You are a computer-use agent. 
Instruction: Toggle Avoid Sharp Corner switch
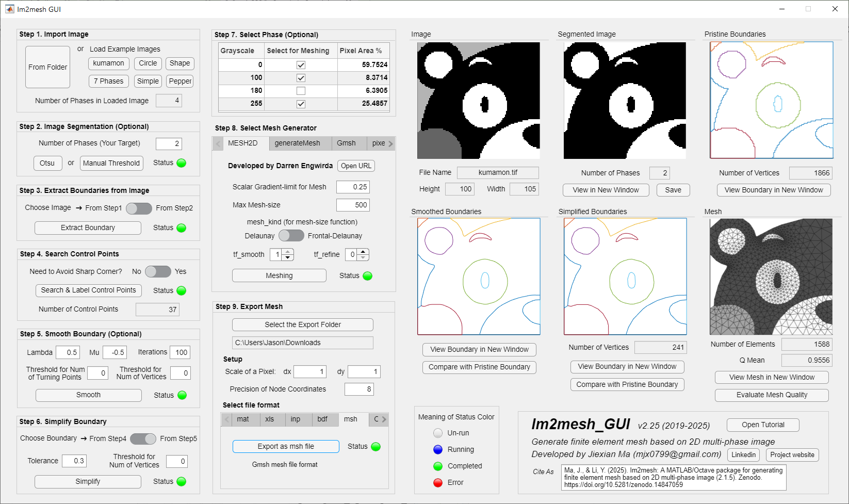click(x=158, y=272)
